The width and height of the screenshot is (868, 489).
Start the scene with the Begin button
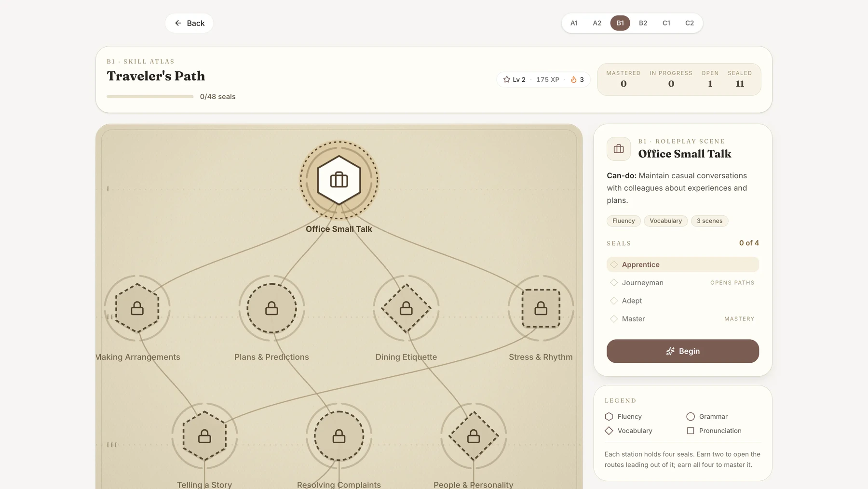pos(683,351)
